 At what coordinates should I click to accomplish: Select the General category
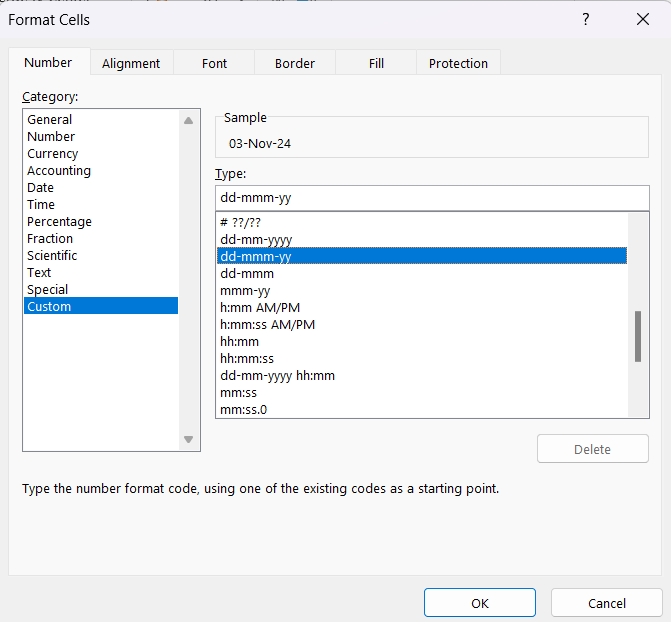101,119
